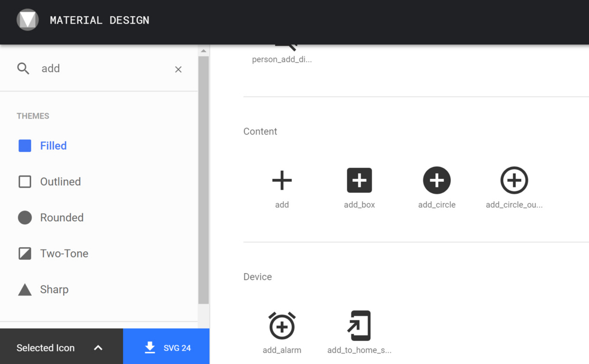Click the Device category heading
This screenshot has height=364, width=589.
258,277
